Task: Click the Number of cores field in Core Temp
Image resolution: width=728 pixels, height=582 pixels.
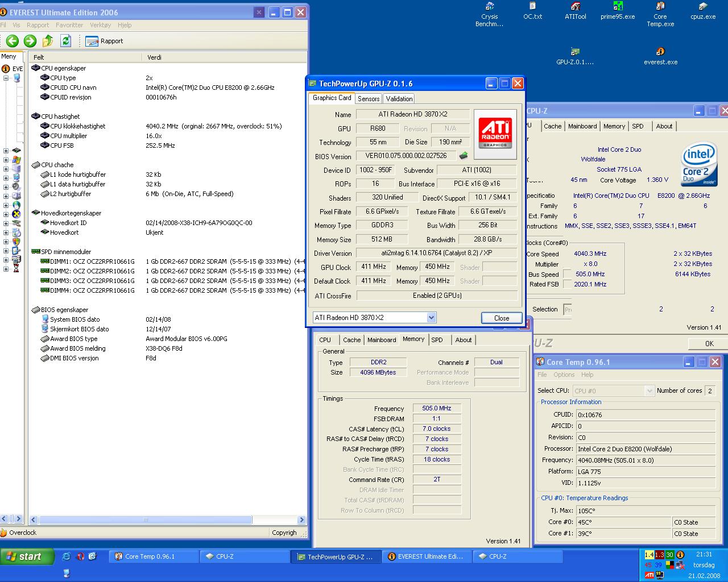Action: tap(709, 390)
